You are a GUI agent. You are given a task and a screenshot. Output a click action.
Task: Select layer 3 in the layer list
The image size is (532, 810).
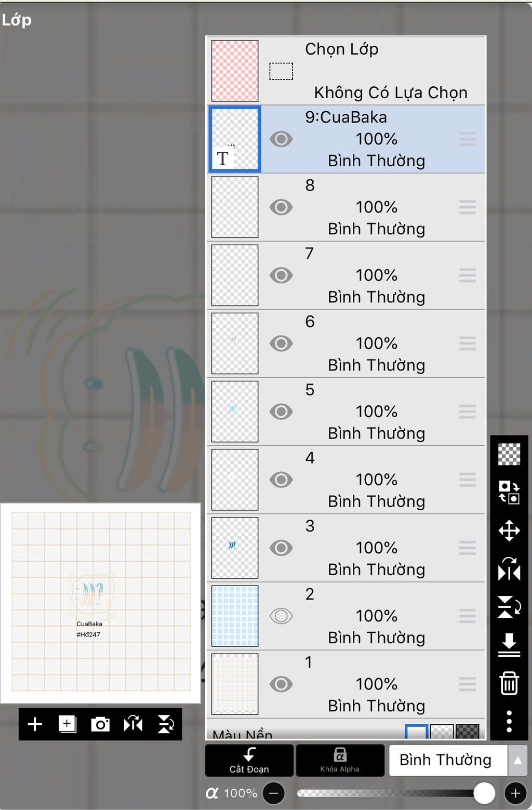(376, 548)
